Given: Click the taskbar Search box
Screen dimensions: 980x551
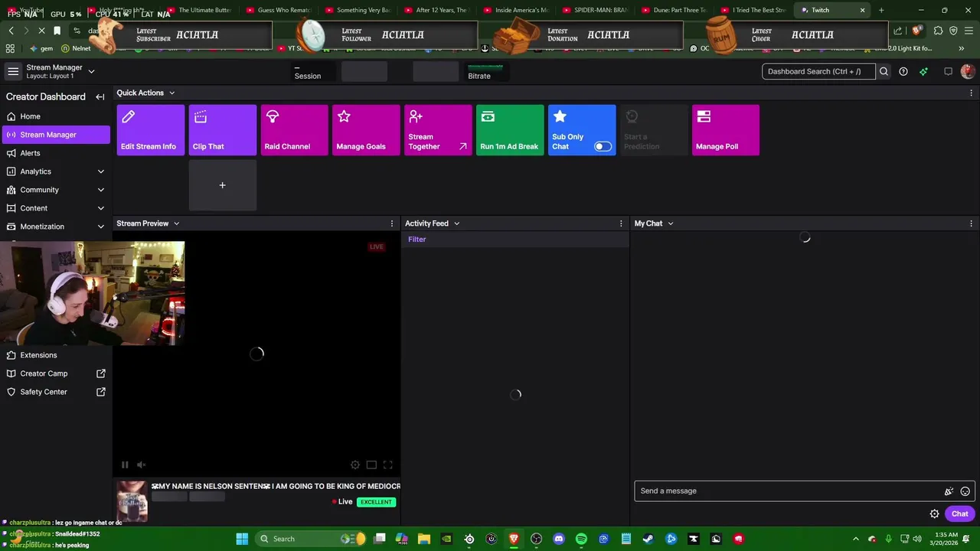Looking at the screenshot, I should click(x=310, y=539).
